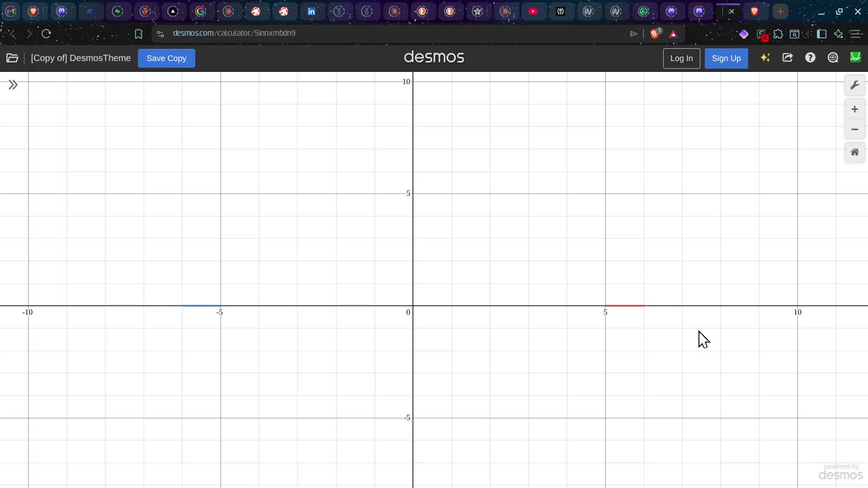Click the red line segment on x-axis
Screen dimensions: 868x488
point(625,306)
